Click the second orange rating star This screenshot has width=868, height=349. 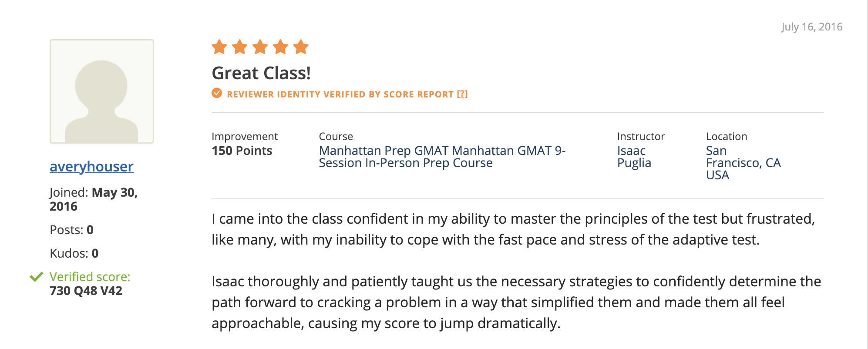pos(240,47)
